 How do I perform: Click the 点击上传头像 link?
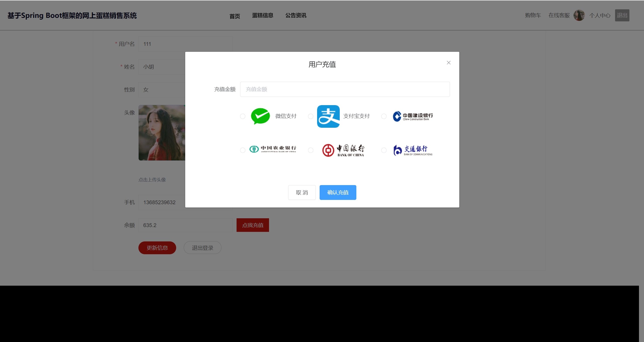click(x=152, y=180)
